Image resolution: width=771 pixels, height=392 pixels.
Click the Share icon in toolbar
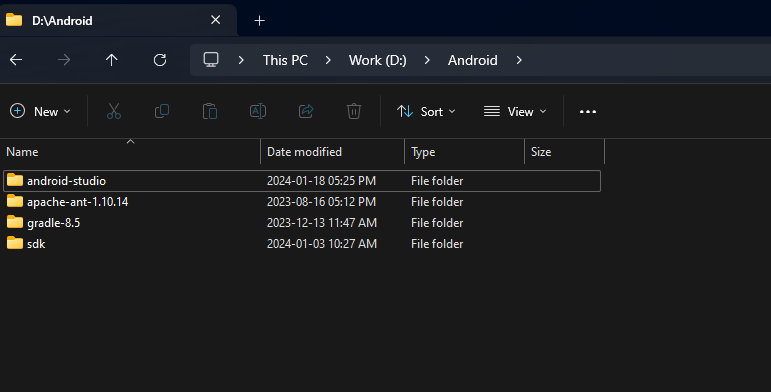(306, 111)
